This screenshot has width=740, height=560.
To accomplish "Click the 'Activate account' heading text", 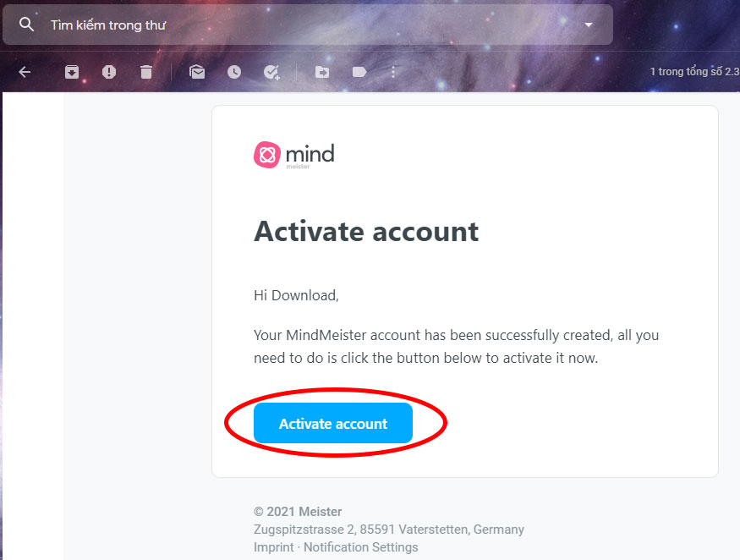I will [x=366, y=231].
